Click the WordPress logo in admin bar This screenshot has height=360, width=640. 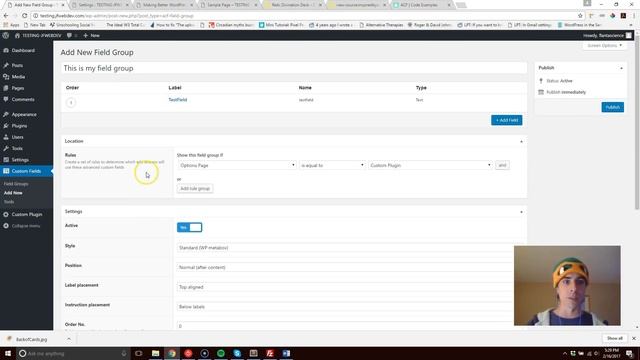click(6, 36)
